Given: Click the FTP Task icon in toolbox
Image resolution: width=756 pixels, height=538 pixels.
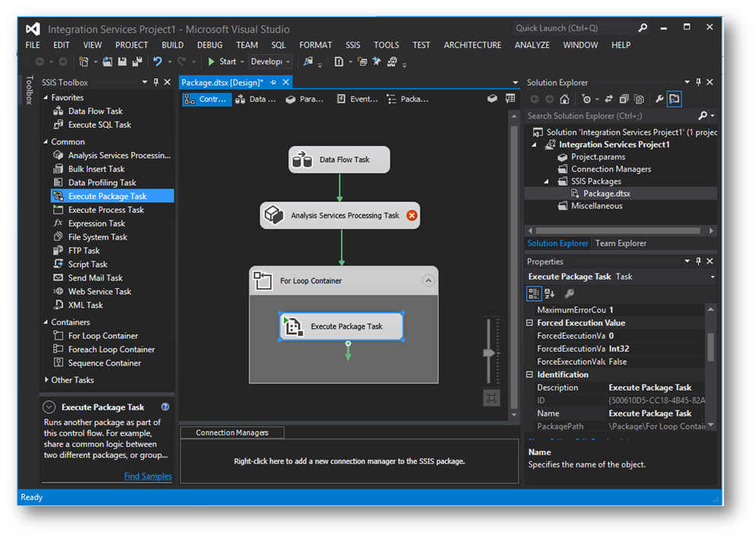Looking at the screenshot, I should [x=59, y=251].
